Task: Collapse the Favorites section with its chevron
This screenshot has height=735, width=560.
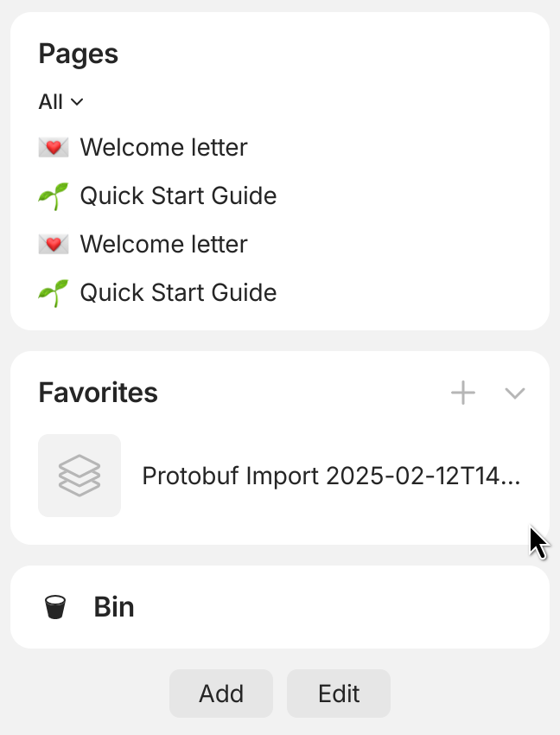Action: (x=515, y=393)
